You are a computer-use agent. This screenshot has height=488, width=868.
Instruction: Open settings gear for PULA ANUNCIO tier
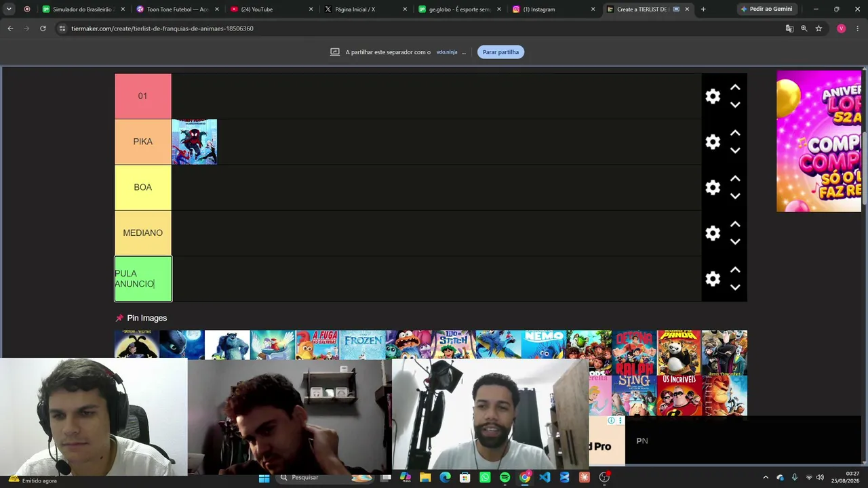[713, 279]
